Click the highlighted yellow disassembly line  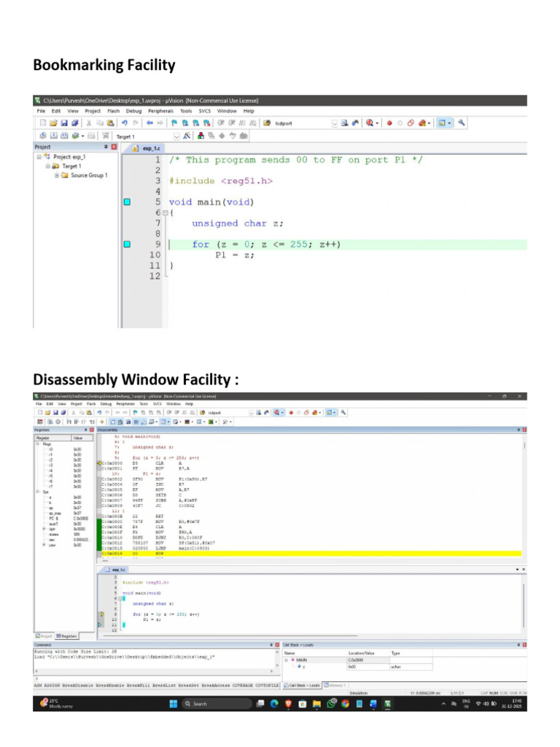[x=311, y=554]
